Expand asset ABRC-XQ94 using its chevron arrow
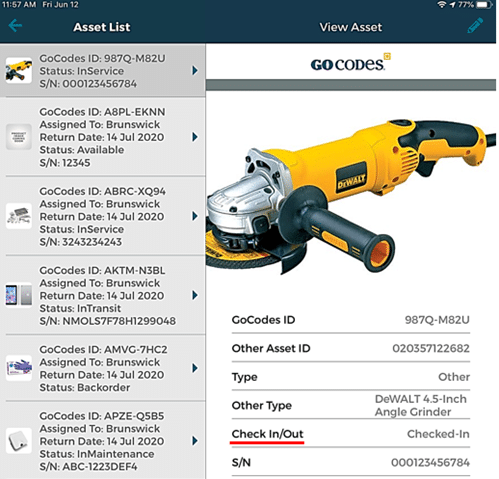The image size is (499, 479). (x=195, y=216)
